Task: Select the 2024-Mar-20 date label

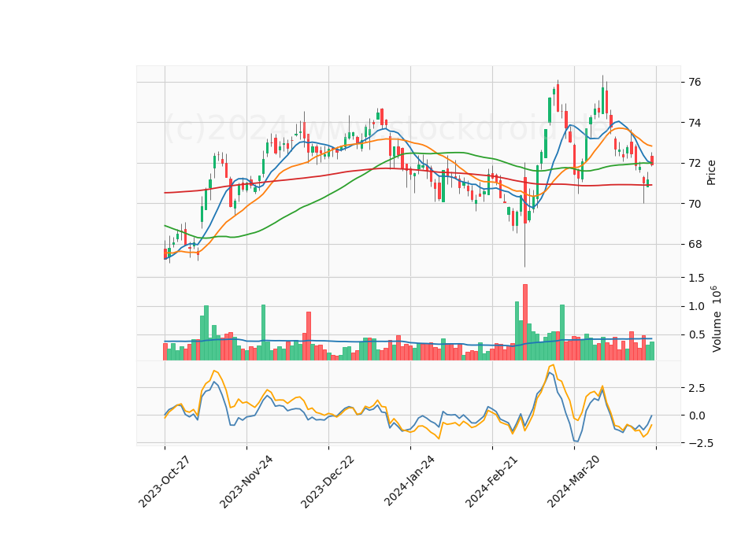Action: 574,482
